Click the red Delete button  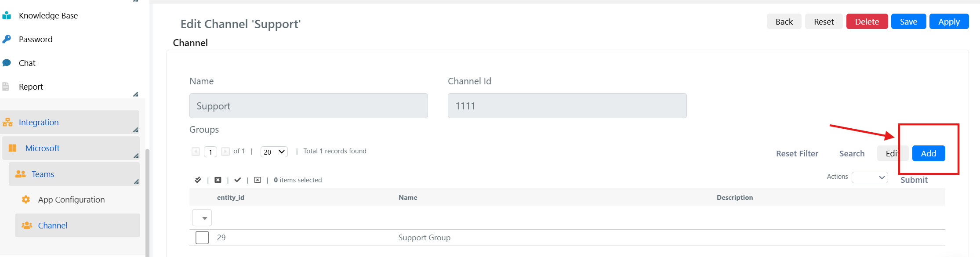coord(867,22)
